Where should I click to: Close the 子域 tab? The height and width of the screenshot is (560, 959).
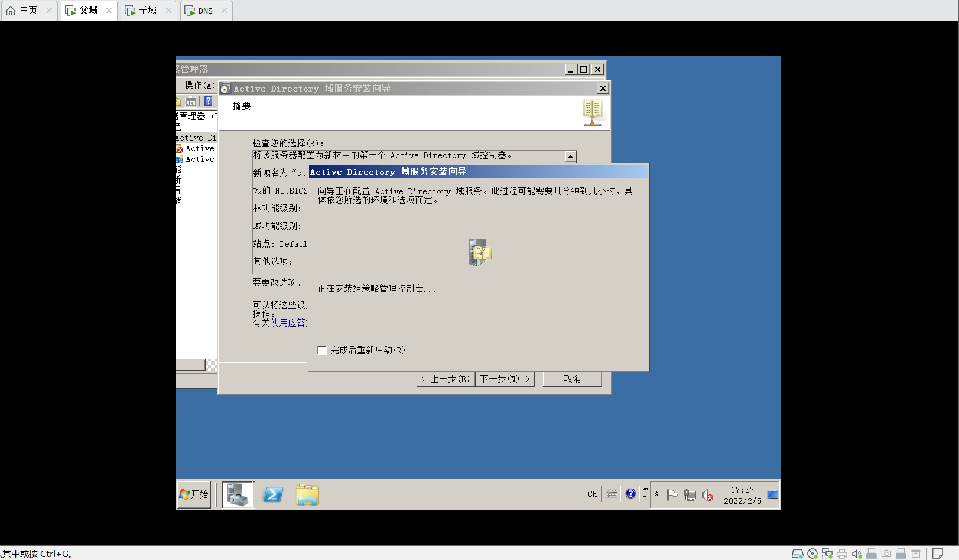point(168,11)
